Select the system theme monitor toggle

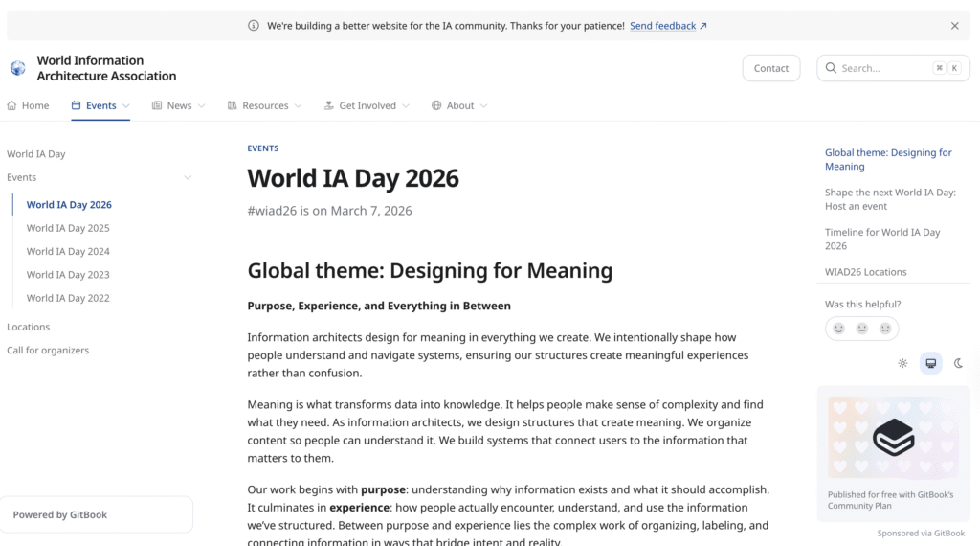930,363
